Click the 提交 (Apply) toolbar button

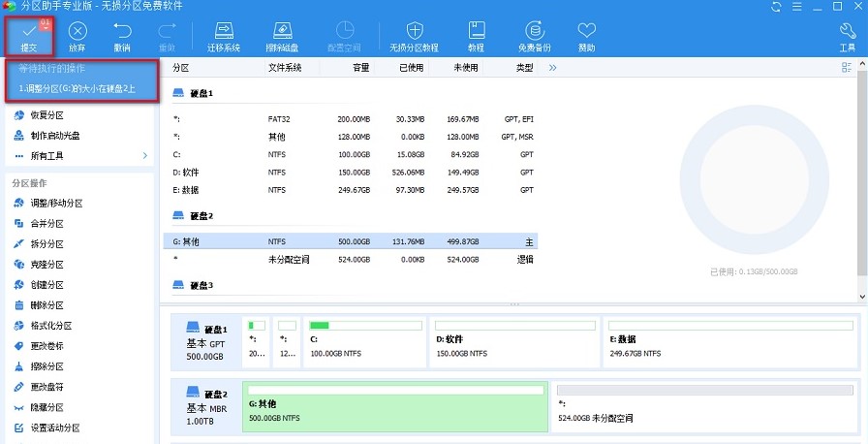click(x=28, y=36)
